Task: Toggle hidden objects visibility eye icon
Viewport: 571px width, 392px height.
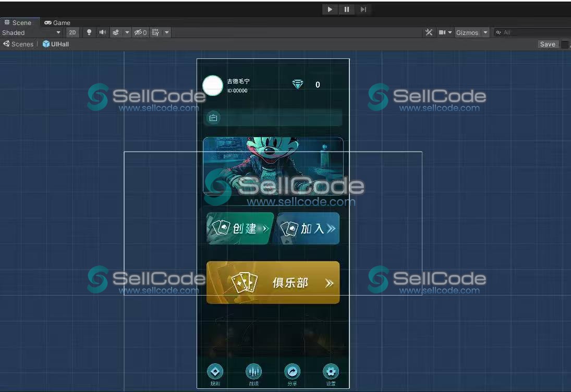Action: point(141,32)
